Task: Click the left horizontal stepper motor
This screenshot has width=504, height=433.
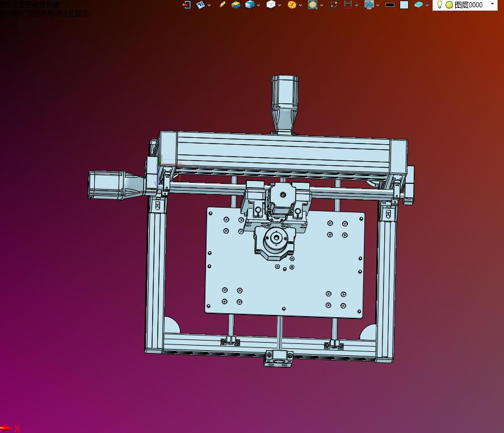Action: (116, 185)
